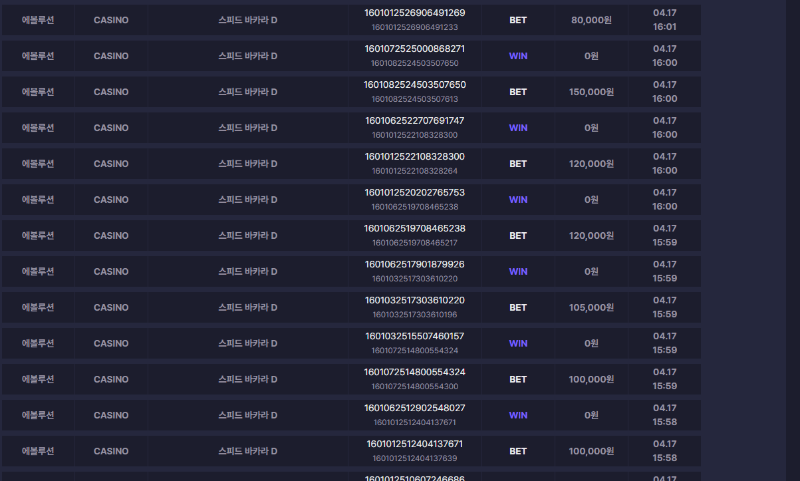Click 스피드 바카라 D in the 150,000원 row
800x481 pixels.
click(248, 92)
